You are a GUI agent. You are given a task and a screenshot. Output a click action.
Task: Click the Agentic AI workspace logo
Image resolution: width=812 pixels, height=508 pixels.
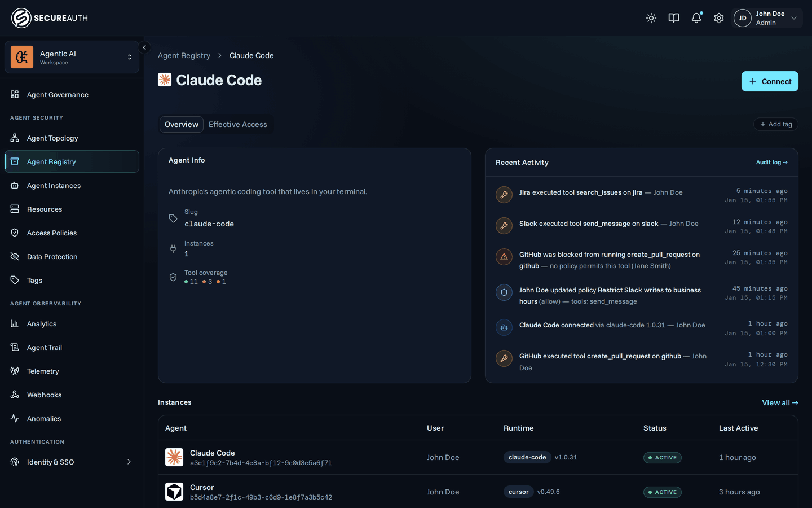[22, 57]
